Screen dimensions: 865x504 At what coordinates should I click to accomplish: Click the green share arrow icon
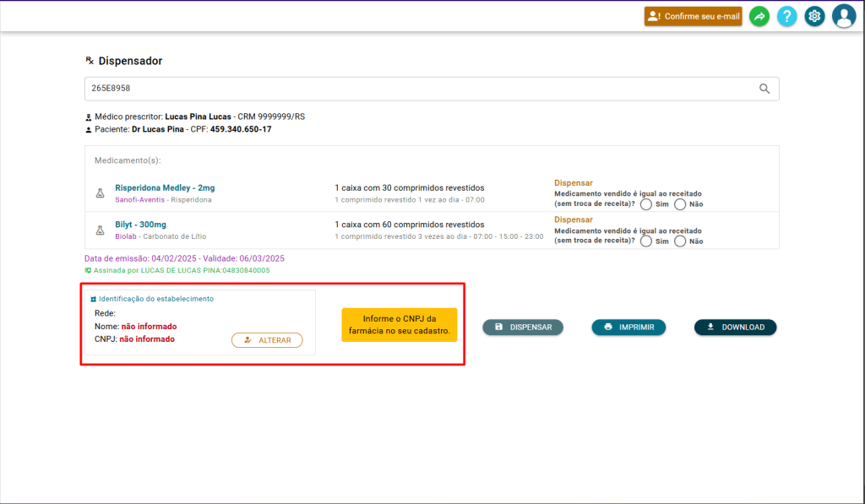point(759,17)
